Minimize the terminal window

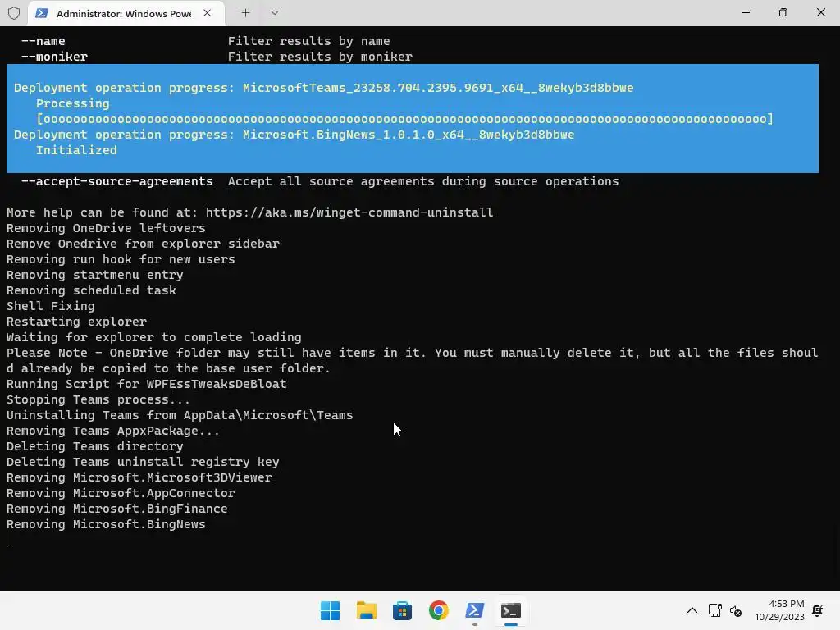coord(745,12)
